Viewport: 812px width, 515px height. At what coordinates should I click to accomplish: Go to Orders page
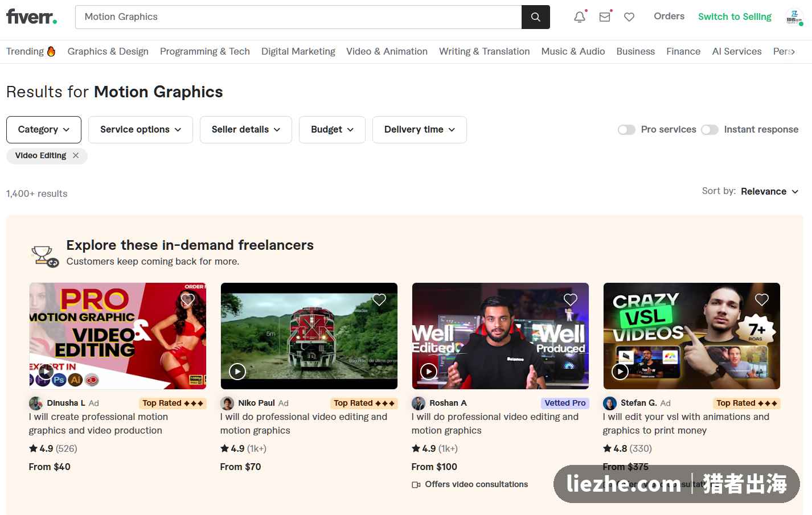pos(669,17)
